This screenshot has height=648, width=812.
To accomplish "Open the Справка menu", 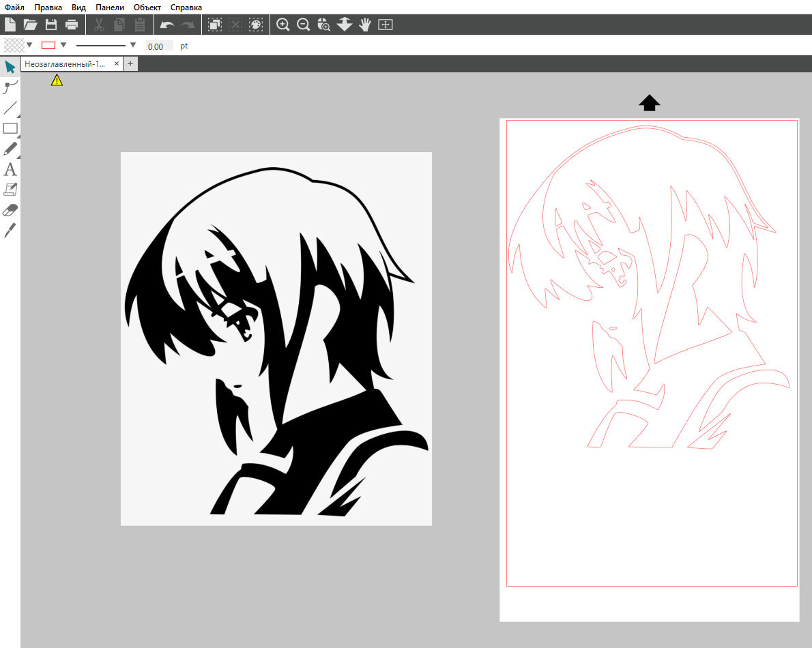I will click(x=186, y=8).
